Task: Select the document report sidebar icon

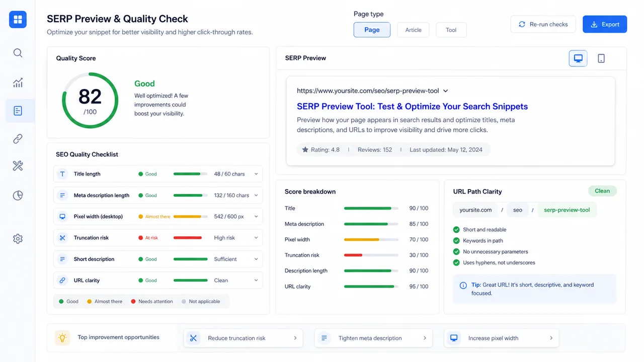Action: 18,111
